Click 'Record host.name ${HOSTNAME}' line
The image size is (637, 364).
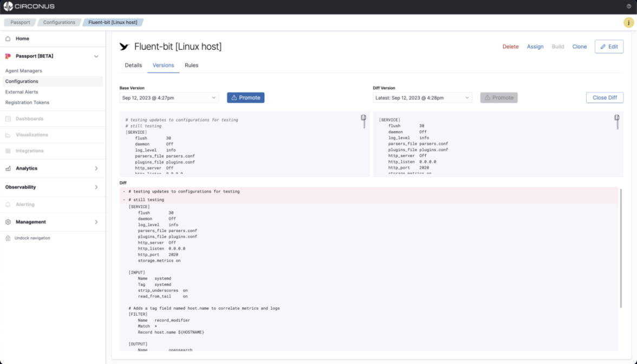[x=171, y=333]
